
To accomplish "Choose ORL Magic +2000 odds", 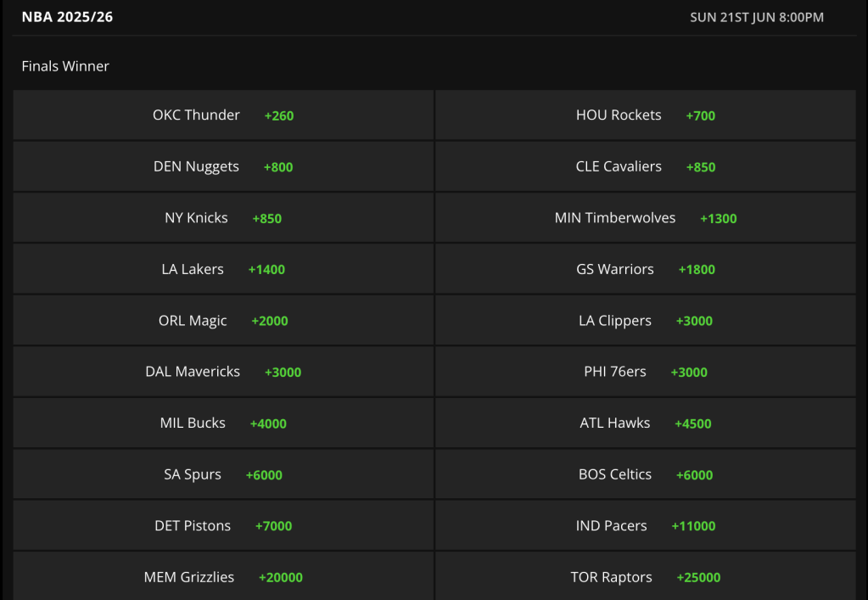I will tap(223, 321).
